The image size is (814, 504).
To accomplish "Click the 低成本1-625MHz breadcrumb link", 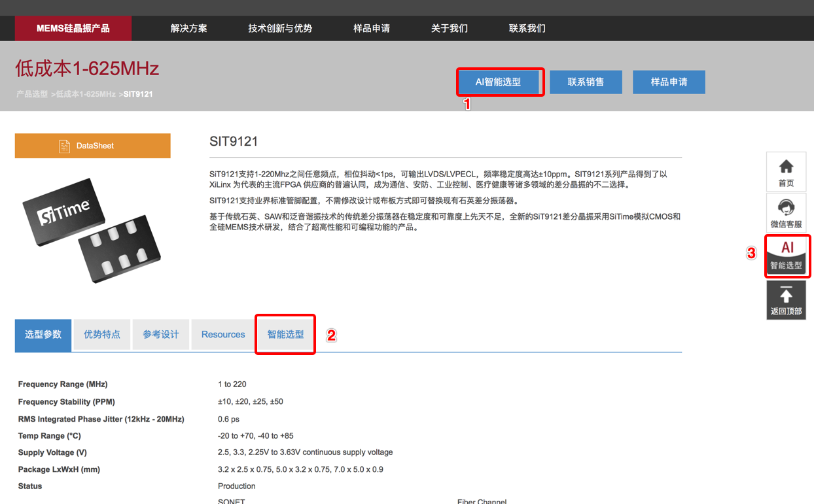I will point(86,94).
